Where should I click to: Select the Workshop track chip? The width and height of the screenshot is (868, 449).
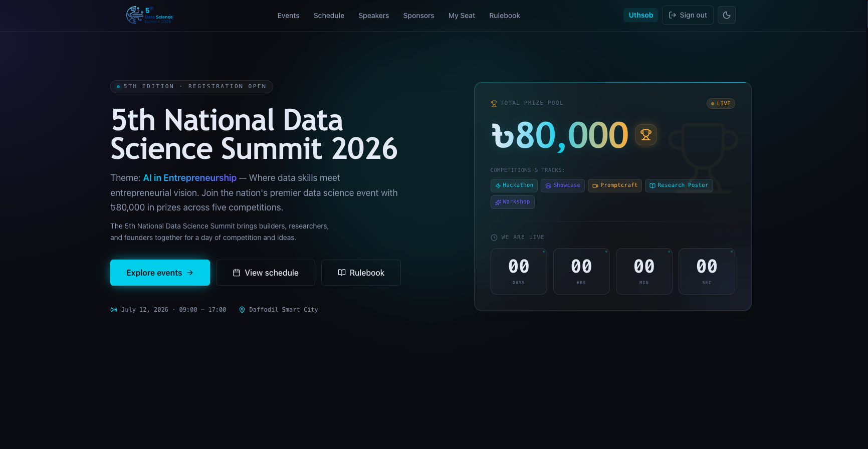pos(513,202)
